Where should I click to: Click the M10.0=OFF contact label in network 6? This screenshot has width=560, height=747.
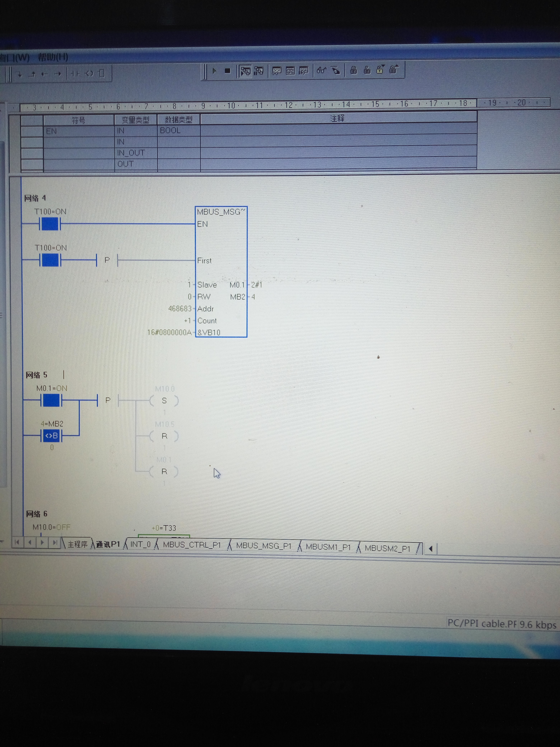coord(51,527)
